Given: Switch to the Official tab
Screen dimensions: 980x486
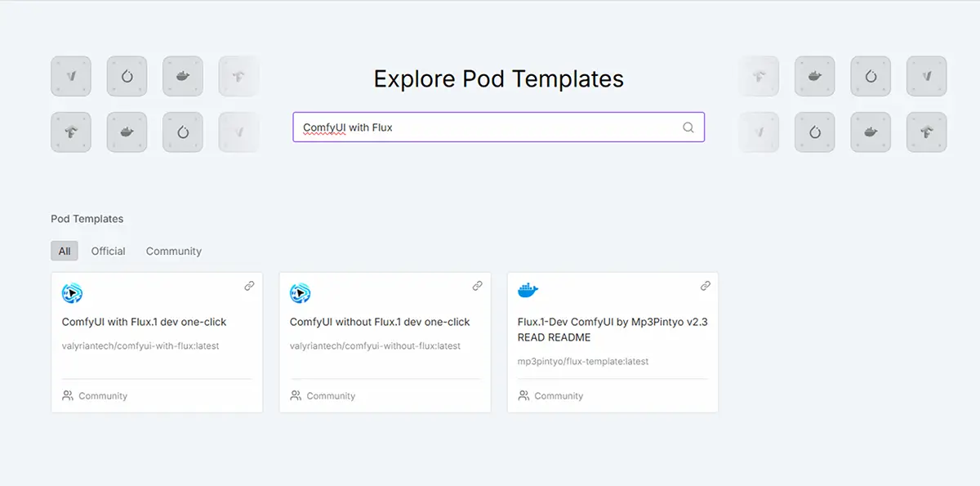Looking at the screenshot, I should tap(109, 251).
